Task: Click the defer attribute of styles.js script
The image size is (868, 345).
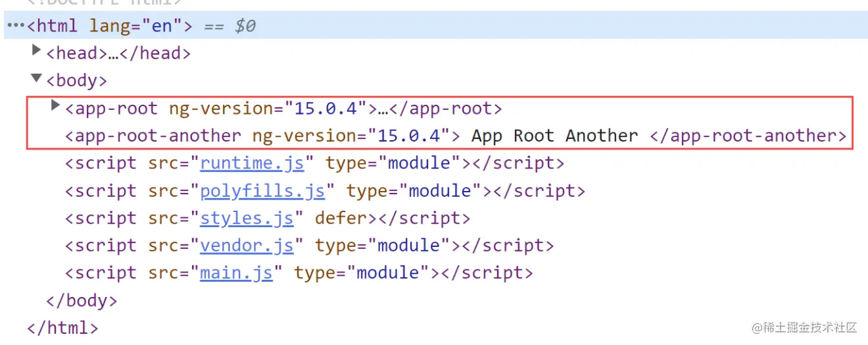Action: point(341,218)
